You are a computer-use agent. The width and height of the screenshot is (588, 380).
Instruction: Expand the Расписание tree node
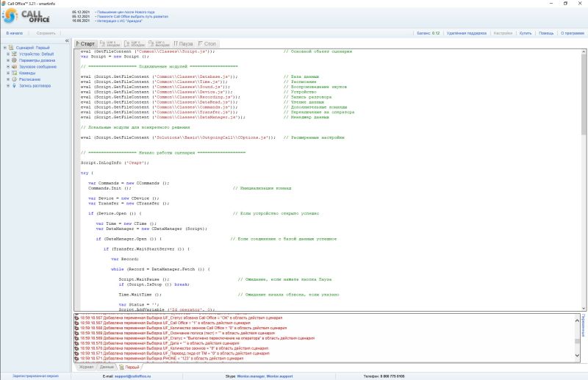pos(8,79)
